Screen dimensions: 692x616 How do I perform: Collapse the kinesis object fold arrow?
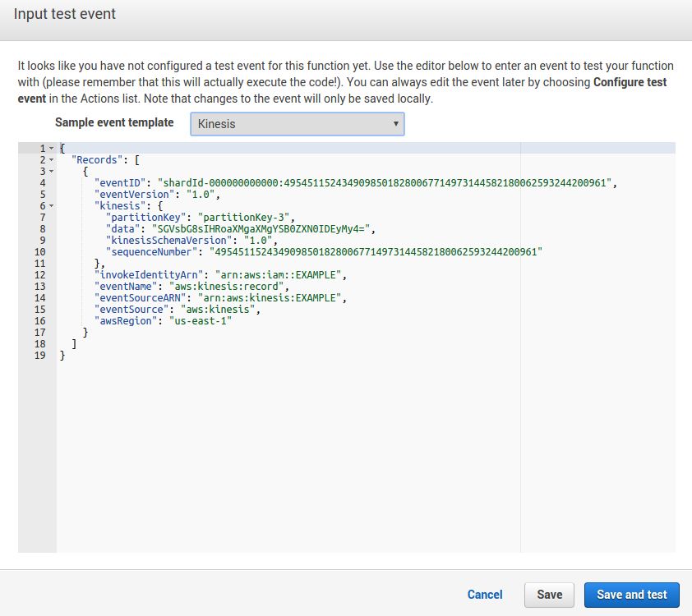pos(51,205)
